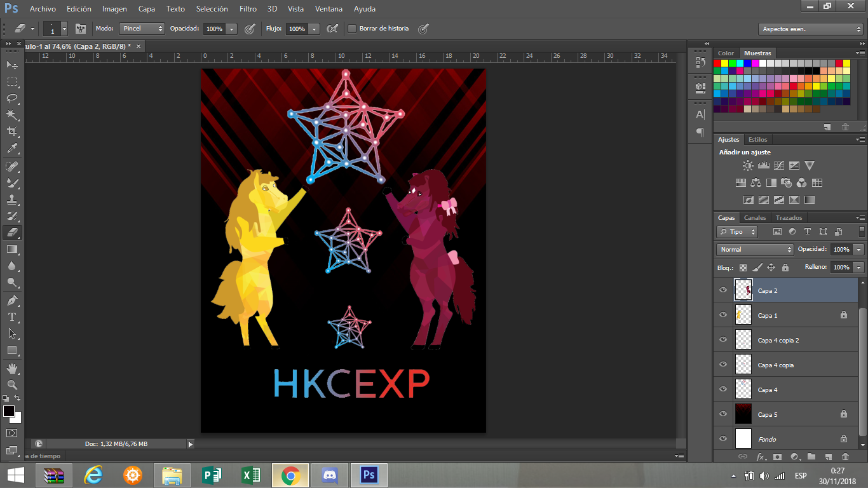Pick the red swatch in Muestras
Image resolution: width=868 pixels, height=488 pixels.
[x=717, y=63]
